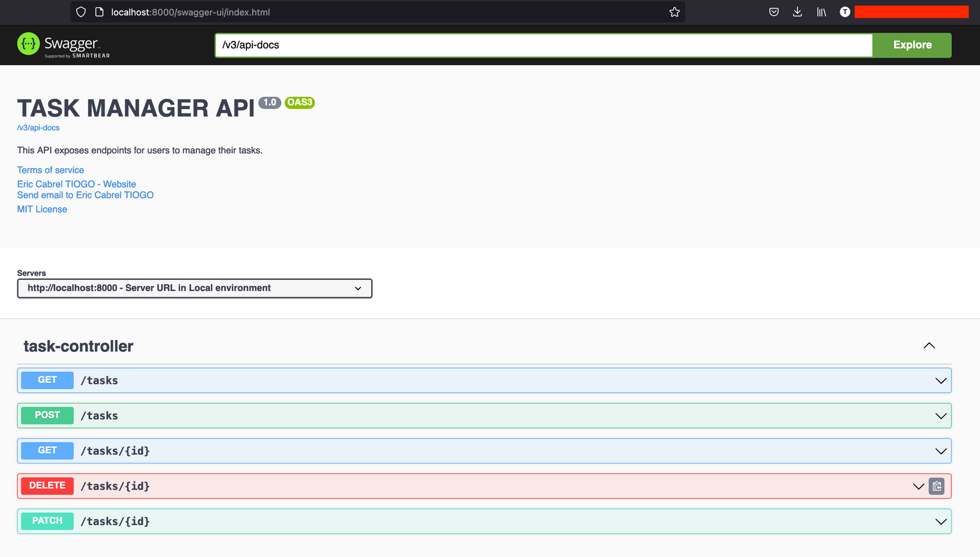Open the browser downloads icon
The image size is (980, 557).
pyautogui.click(x=797, y=12)
